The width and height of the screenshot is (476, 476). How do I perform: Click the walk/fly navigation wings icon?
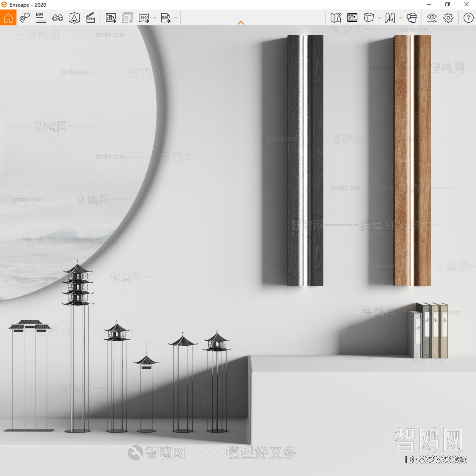[x=390, y=18]
